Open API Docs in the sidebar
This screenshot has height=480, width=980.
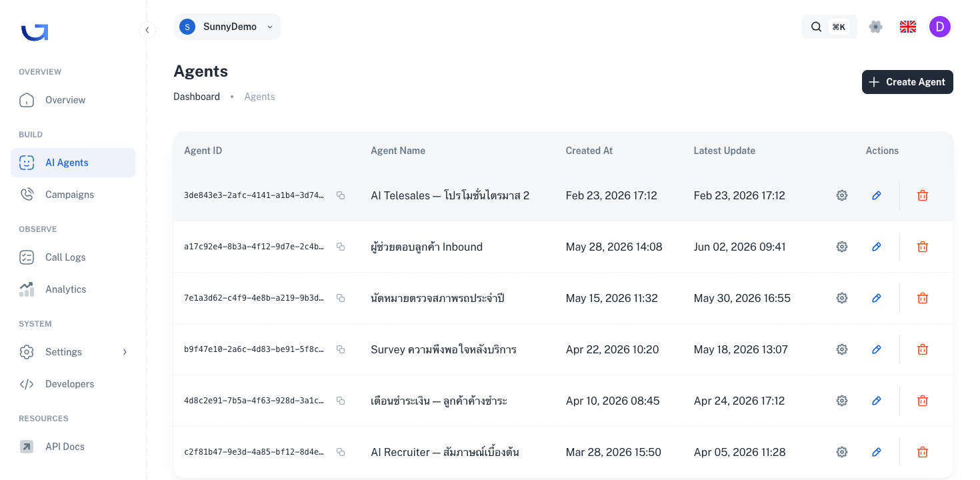tap(73, 447)
